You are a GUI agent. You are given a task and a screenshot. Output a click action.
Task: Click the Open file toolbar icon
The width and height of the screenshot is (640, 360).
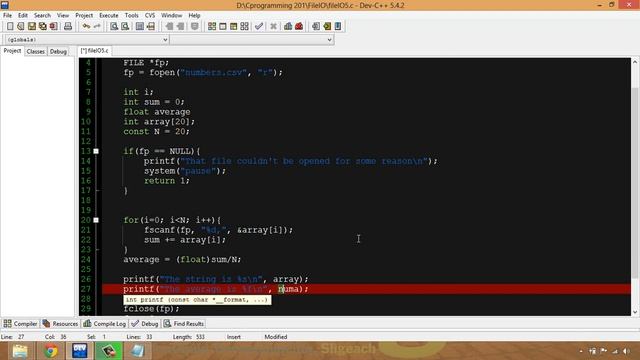pos(20,27)
